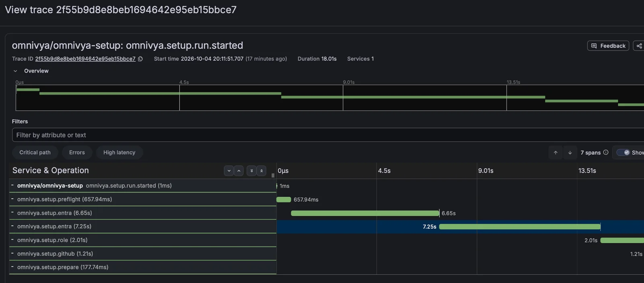The image size is (644, 283).
Task: Click the overview minimap at 4.5s marker
Action: (180, 97)
